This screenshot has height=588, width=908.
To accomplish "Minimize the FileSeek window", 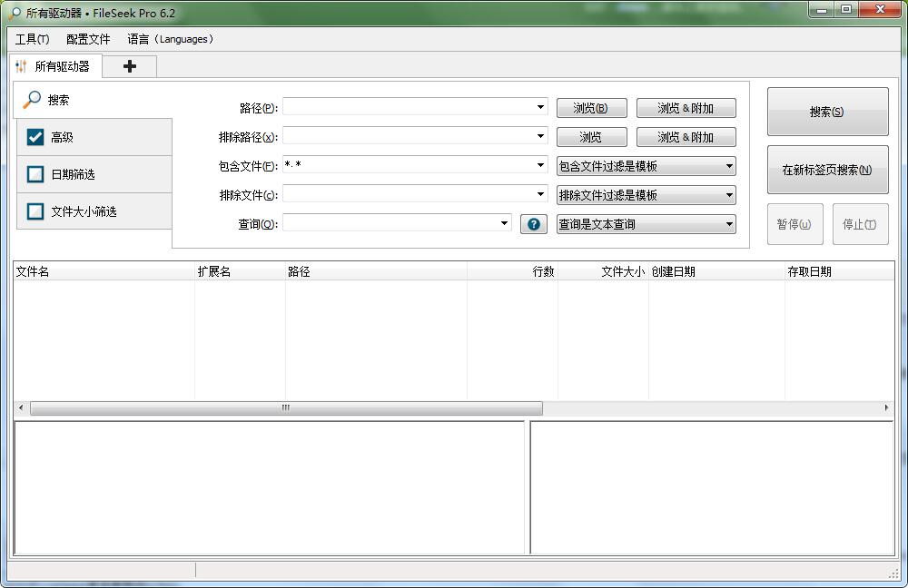I will tap(821, 10).
